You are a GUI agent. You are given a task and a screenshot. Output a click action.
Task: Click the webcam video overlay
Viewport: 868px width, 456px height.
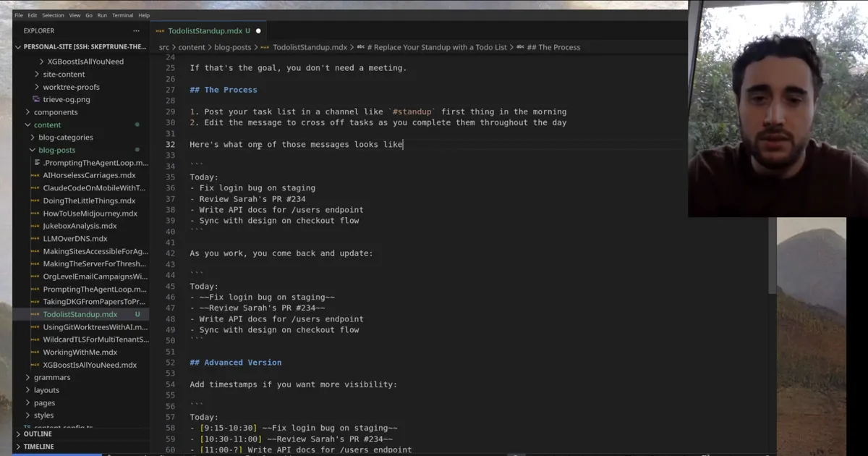[778, 109]
